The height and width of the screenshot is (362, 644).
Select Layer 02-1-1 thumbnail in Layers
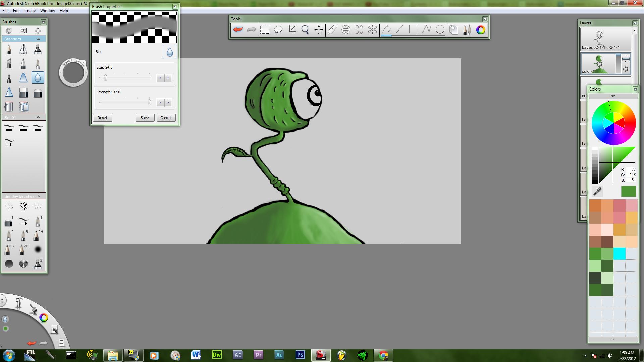click(606, 40)
